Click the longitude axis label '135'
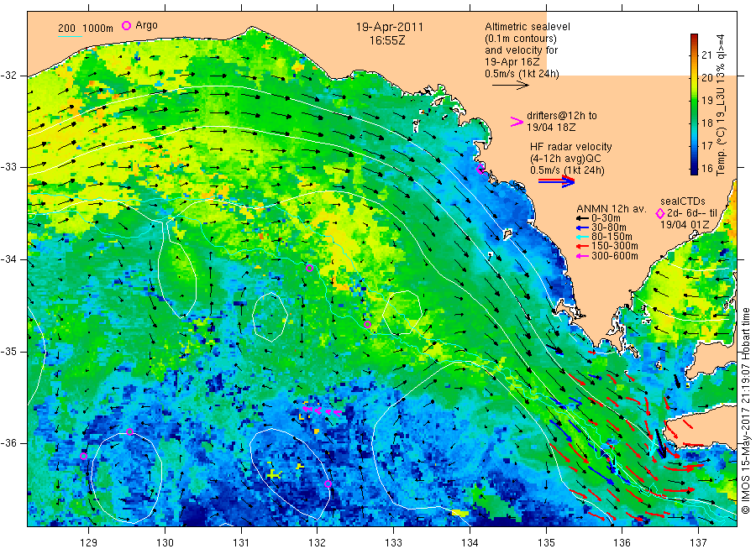The width and height of the screenshot is (756, 554). click(x=546, y=543)
